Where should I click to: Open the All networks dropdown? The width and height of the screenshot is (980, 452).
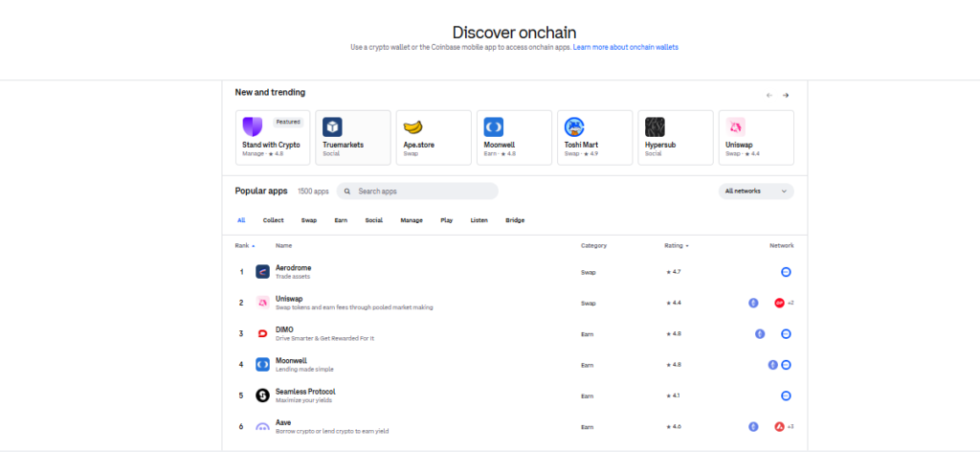[x=756, y=192]
